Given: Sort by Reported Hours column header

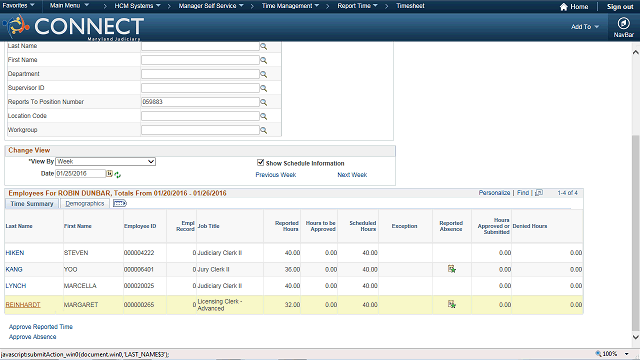Looking at the screenshot, I should click(287, 226).
